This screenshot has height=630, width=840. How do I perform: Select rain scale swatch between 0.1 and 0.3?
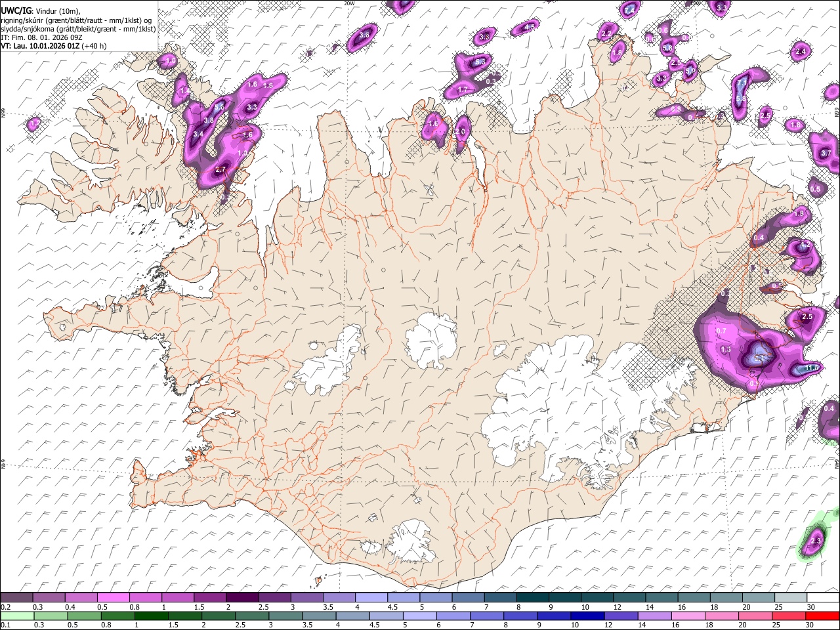point(16,616)
